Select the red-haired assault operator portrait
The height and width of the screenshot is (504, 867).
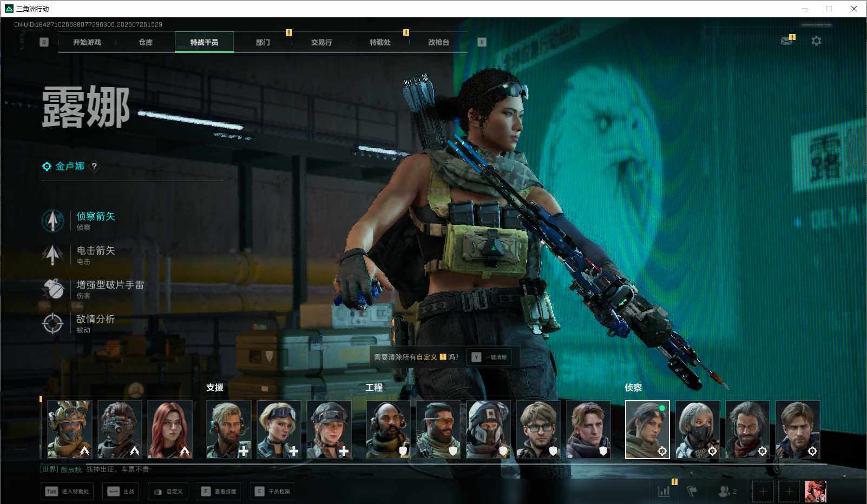click(x=170, y=430)
